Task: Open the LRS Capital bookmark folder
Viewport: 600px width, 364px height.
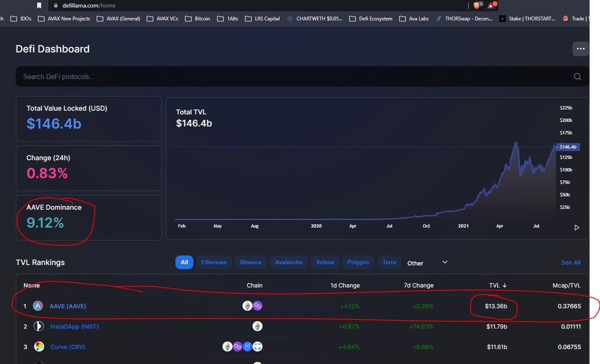Action: pyautogui.click(x=261, y=18)
